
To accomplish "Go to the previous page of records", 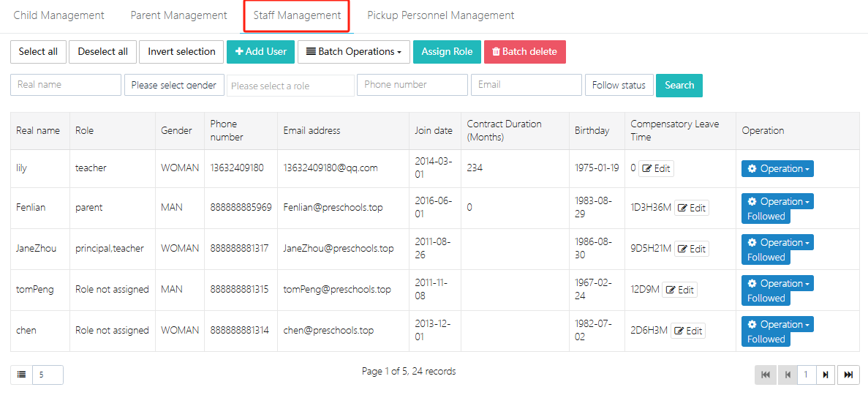I will click(787, 375).
